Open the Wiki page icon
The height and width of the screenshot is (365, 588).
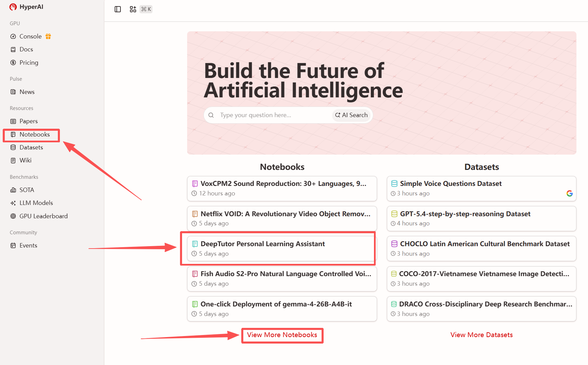[x=13, y=160]
